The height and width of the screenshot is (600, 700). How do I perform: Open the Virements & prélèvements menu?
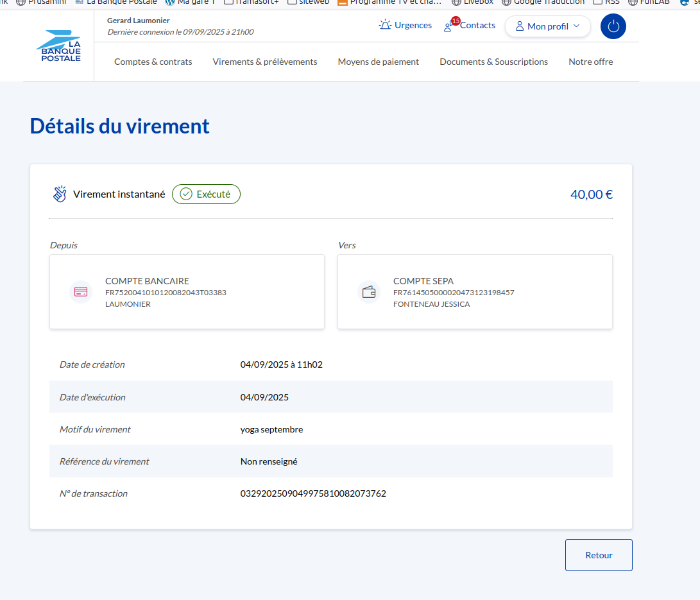pyautogui.click(x=265, y=62)
